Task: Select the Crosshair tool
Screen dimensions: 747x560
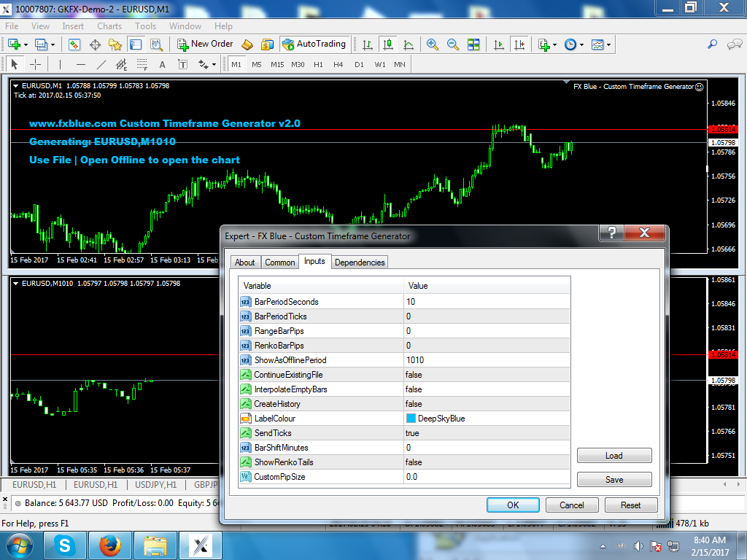Action: (35, 64)
